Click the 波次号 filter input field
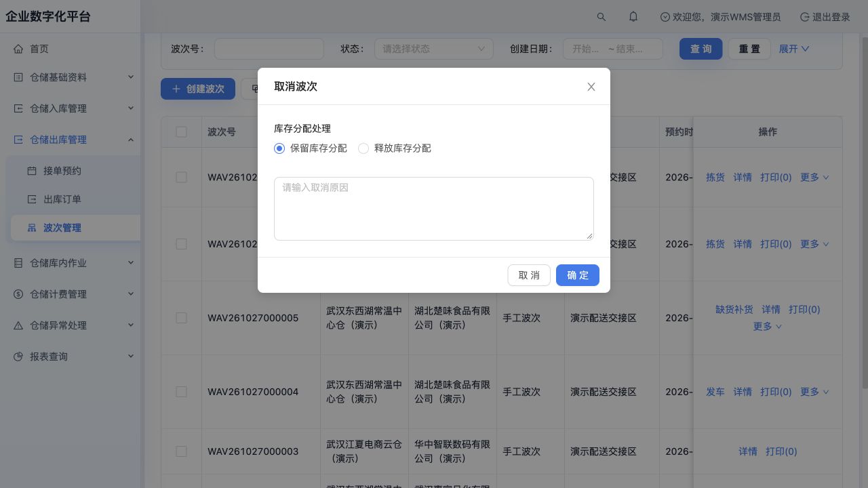Image resolution: width=868 pixels, height=488 pixels. click(269, 49)
